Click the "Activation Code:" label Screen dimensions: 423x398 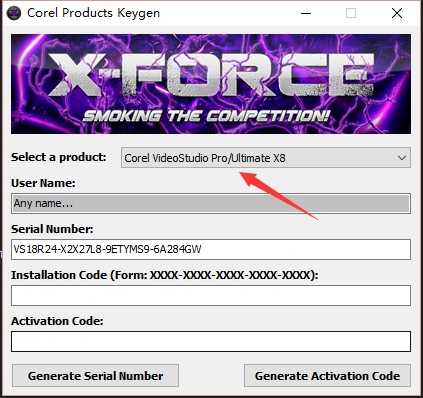click(x=57, y=321)
